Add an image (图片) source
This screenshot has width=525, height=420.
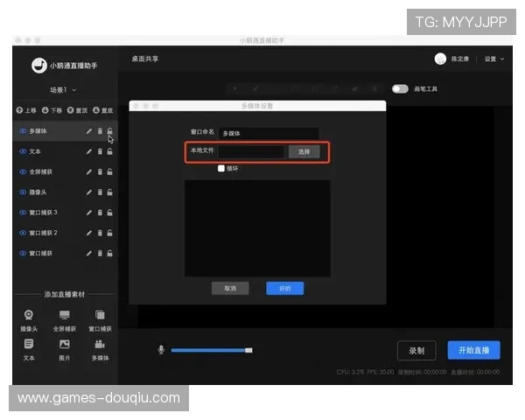click(x=64, y=347)
